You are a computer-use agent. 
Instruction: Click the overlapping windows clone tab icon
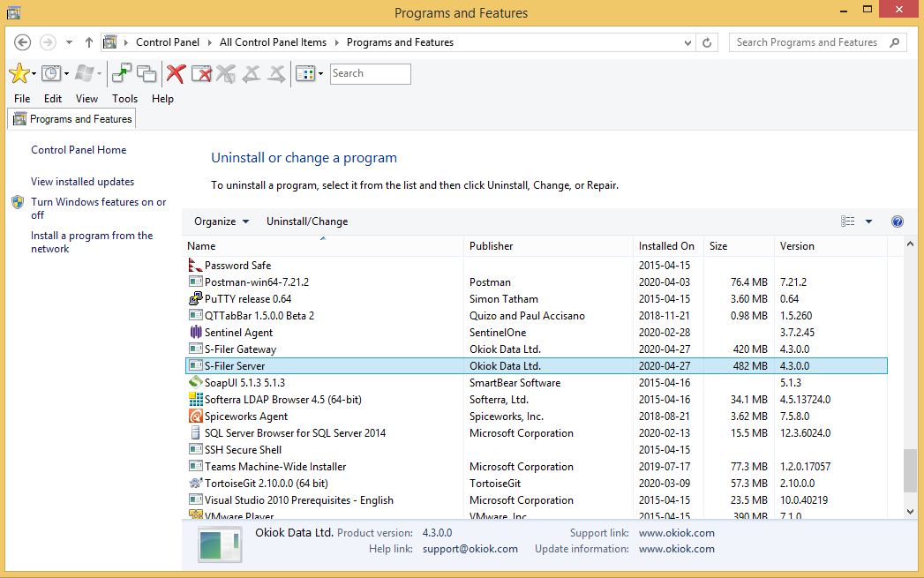tap(146, 73)
